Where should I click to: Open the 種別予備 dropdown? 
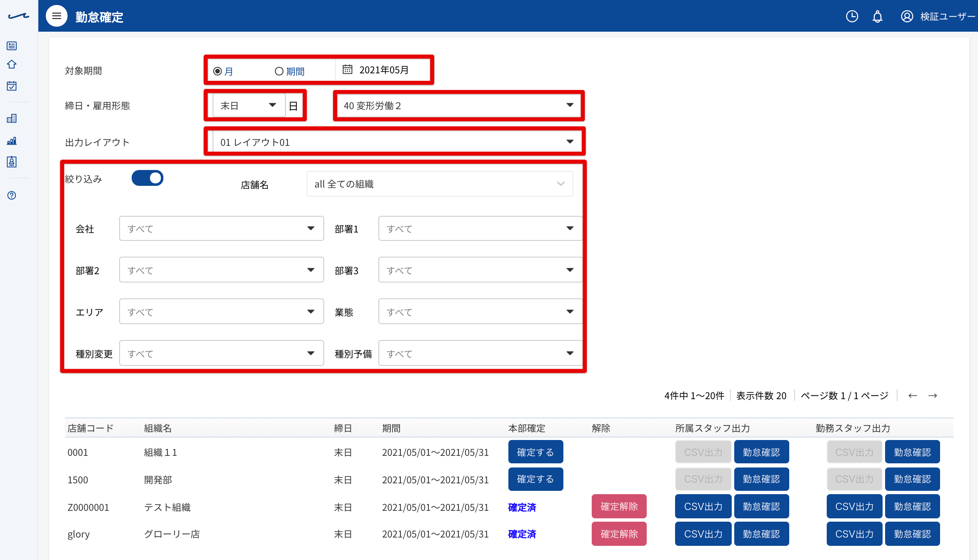480,353
